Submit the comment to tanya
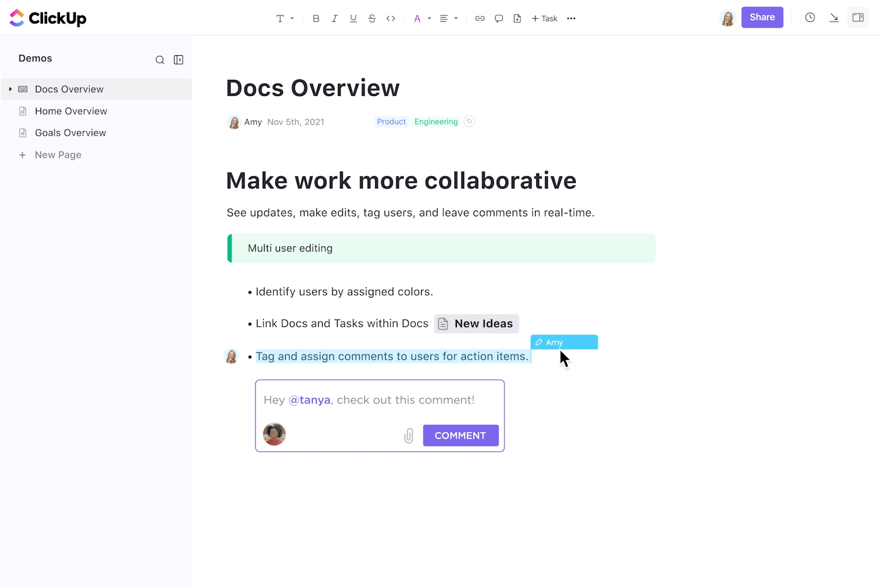882x588 pixels. point(460,435)
